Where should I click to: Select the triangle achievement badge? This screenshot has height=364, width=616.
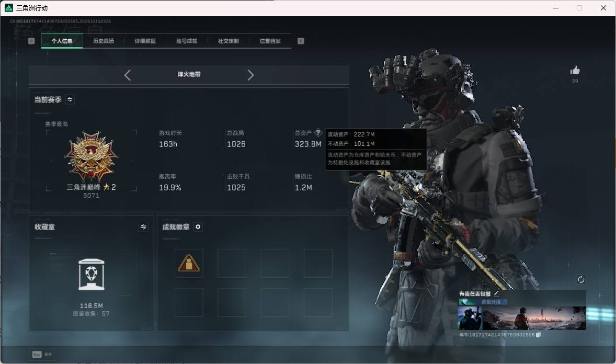point(189,263)
